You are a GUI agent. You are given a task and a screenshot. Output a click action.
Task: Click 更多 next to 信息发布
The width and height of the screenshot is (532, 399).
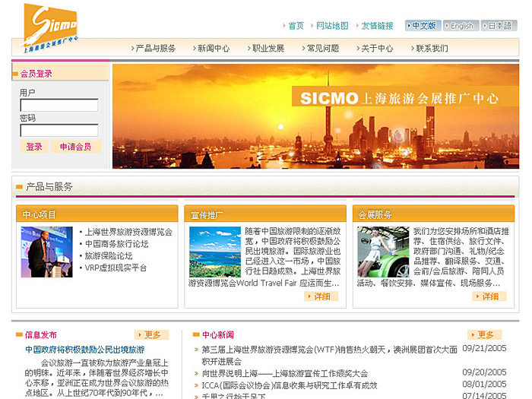coord(151,335)
